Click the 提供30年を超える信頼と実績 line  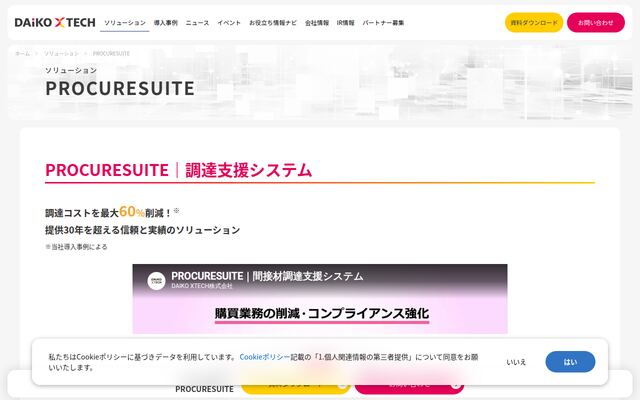[x=142, y=230]
